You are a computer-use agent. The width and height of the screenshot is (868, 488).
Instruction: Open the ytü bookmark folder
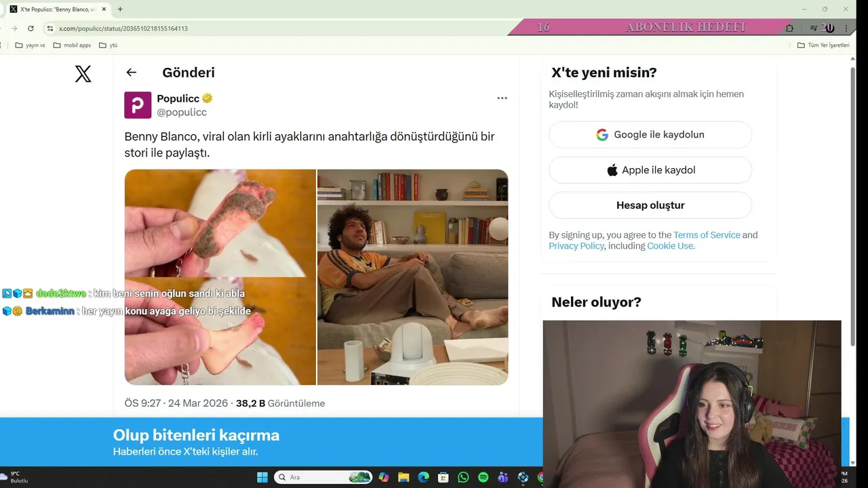[x=108, y=45]
